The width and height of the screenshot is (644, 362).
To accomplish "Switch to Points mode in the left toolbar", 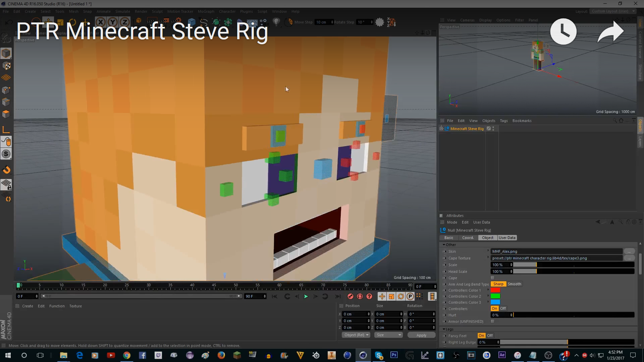I will click(6, 90).
